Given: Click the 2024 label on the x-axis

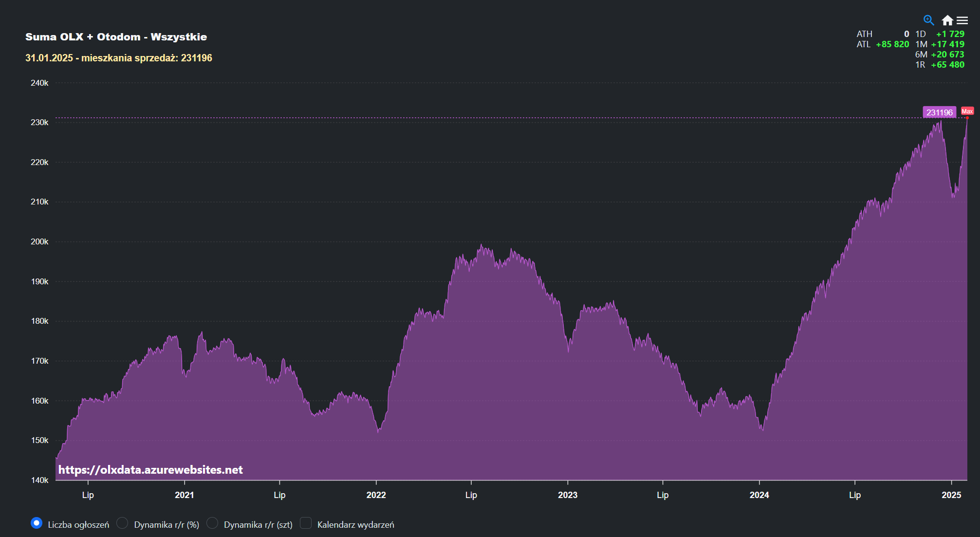Looking at the screenshot, I should click(759, 495).
